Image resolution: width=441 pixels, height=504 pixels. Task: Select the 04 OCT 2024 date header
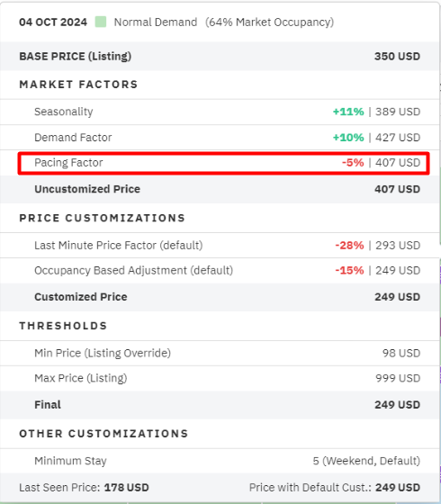pyautogui.click(x=53, y=22)
